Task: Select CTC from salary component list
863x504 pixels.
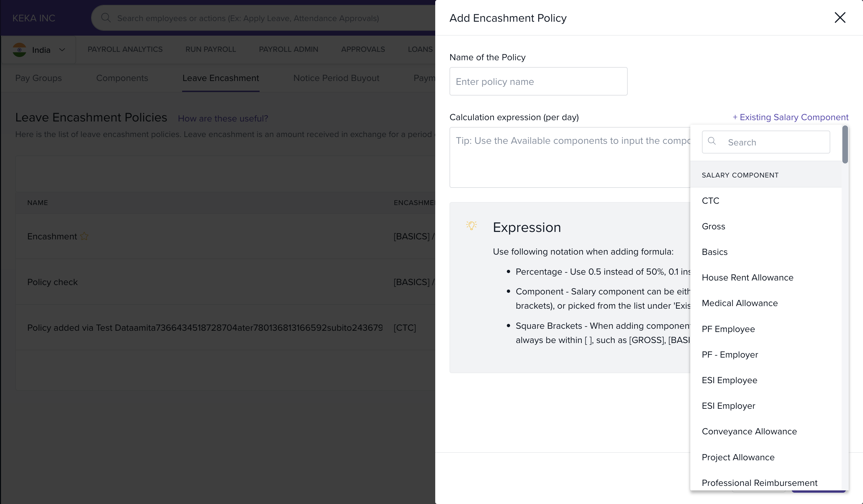Action: pos(710,200)
